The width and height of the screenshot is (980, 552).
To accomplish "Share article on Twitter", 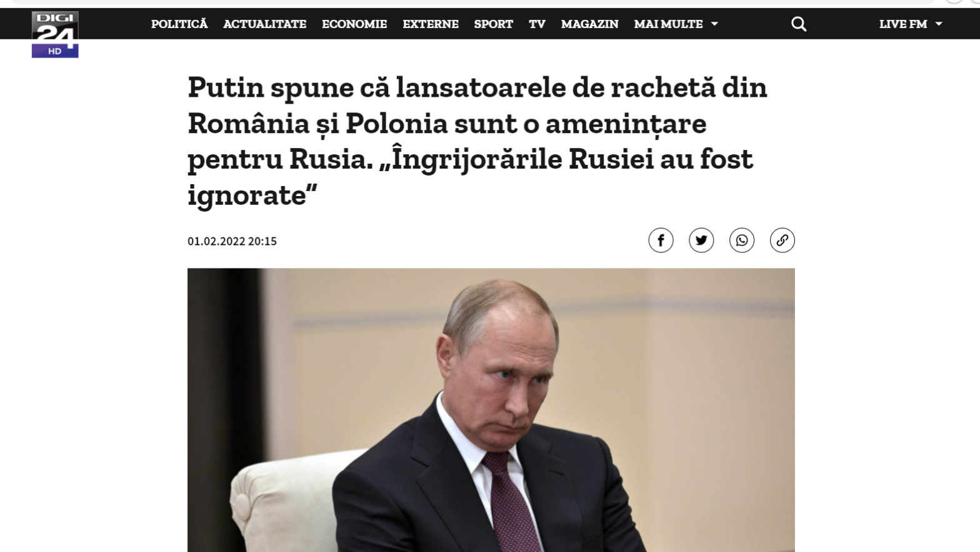I will (x=701, y=240).
